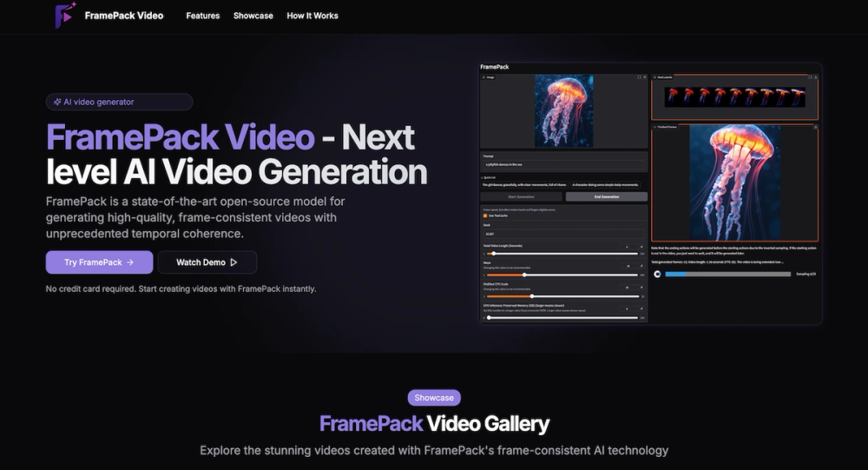Select the 'character doing simple body movements' quick prompt
868x470 pixels.
click(x=606, y=184)
